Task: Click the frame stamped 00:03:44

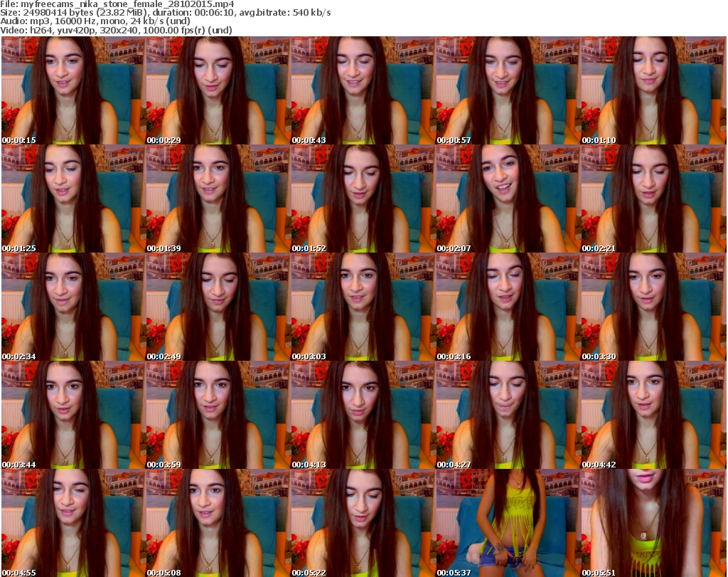Action: 73,415
